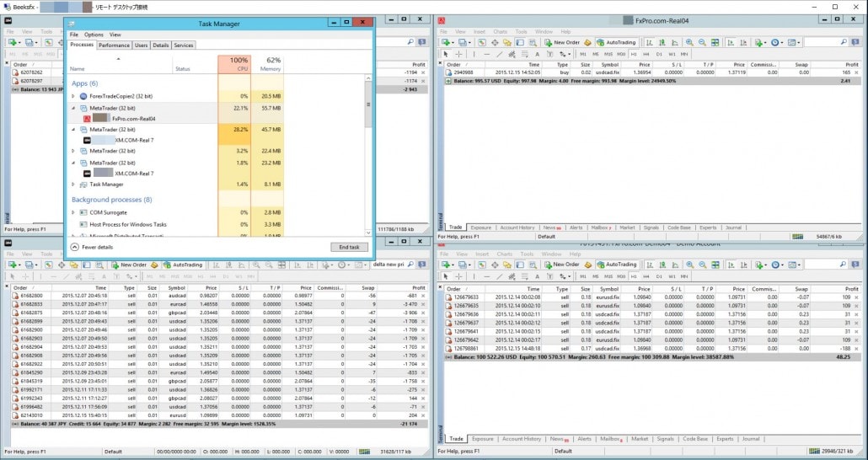Select D1 timeframe in FxPro Real04 window
This screenshot has width=868, height=460.
tap(659, 54)
